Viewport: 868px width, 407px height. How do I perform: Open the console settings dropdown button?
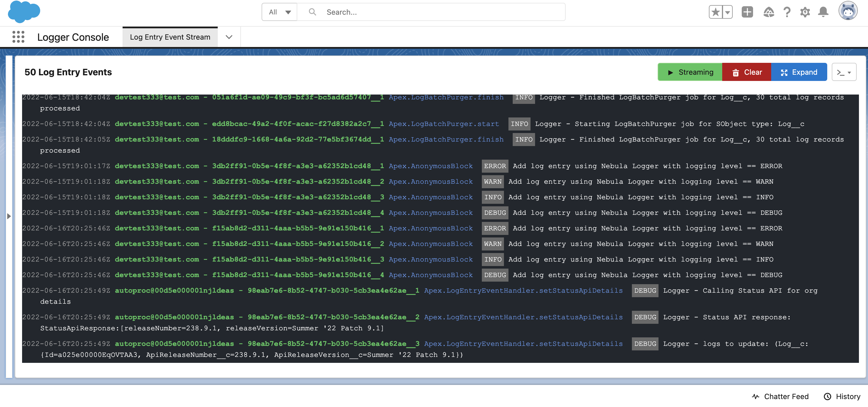click(844, 72)
